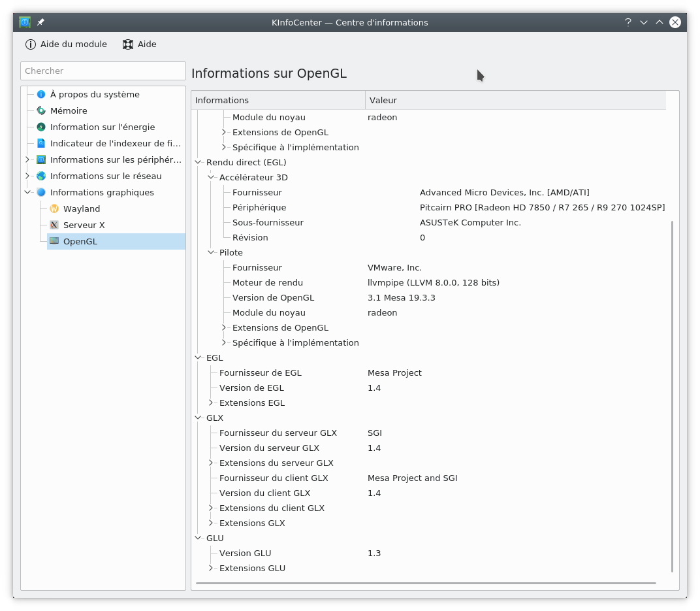The width and height of the screenshot is (700, 611).
Task: Click the llvmpipe (LLVM 8.0.0, 128 bits) value
Action: click(434, 283)
